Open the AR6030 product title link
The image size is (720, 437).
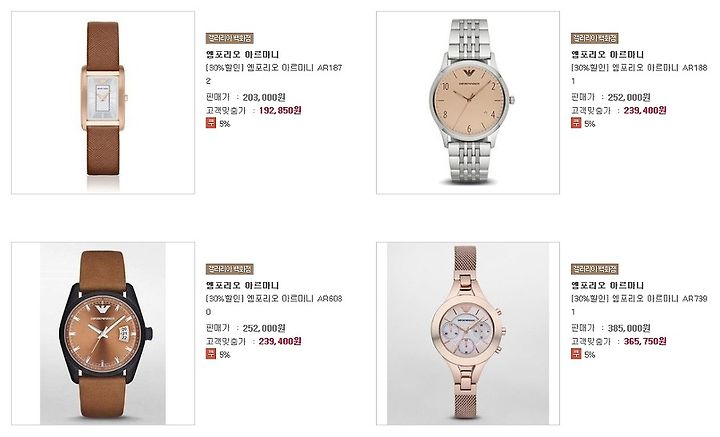coord(274,305)
